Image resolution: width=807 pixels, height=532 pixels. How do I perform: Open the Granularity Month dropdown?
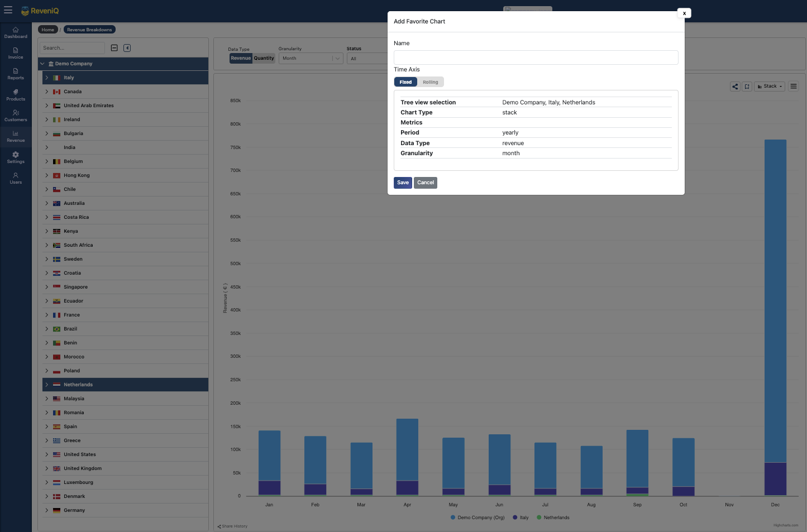(311, 58)
